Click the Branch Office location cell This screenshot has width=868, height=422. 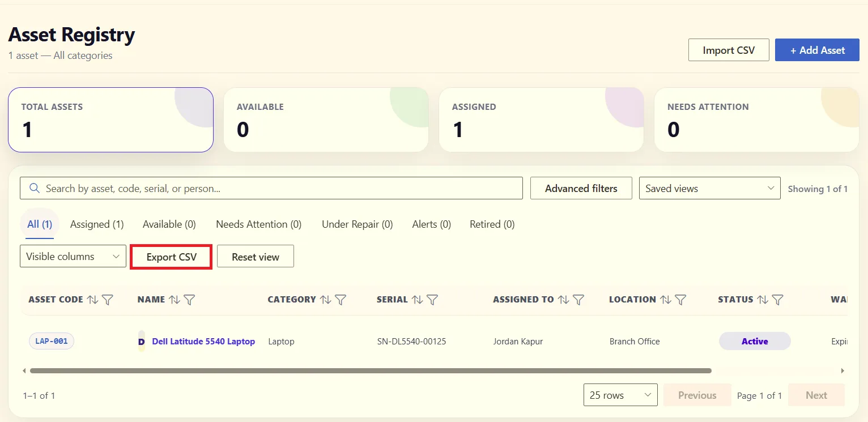pos(635,342)
